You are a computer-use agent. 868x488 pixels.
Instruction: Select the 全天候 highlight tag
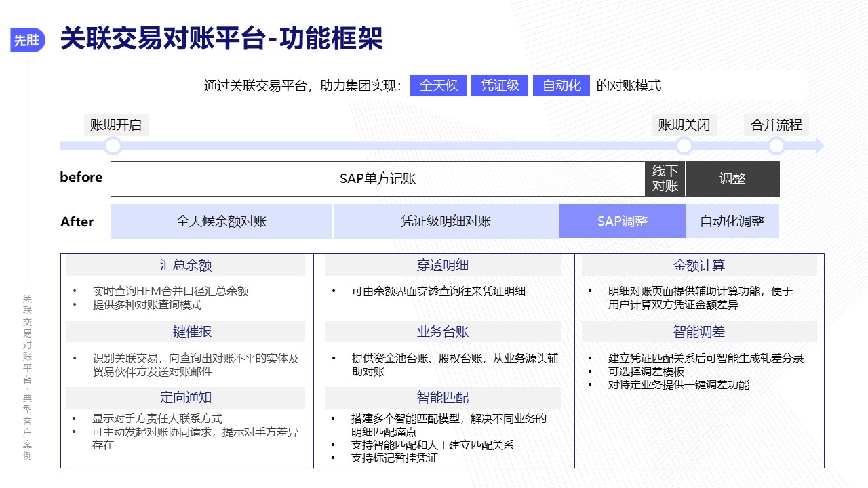pos(439,85)
